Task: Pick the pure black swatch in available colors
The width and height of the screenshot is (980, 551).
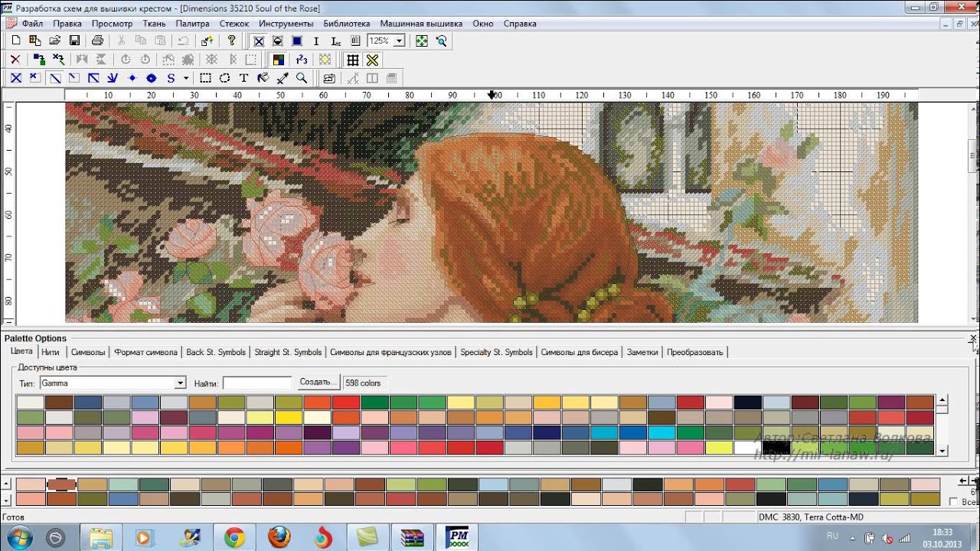Action: coord(776,447)
